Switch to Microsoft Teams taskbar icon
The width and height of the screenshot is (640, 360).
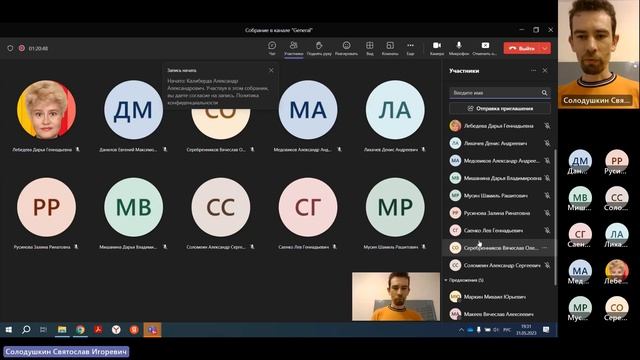tap(152, 329)
